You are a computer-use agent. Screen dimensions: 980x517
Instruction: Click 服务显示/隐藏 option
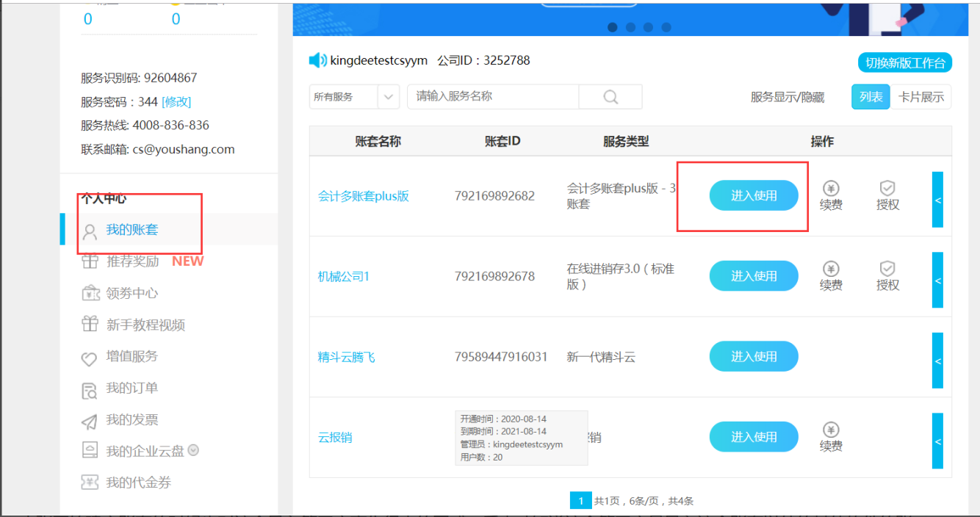tap(788, 97)
